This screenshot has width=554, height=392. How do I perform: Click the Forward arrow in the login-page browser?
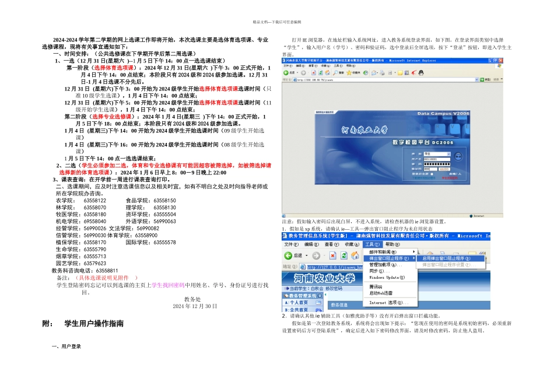[x=303, y=73]
